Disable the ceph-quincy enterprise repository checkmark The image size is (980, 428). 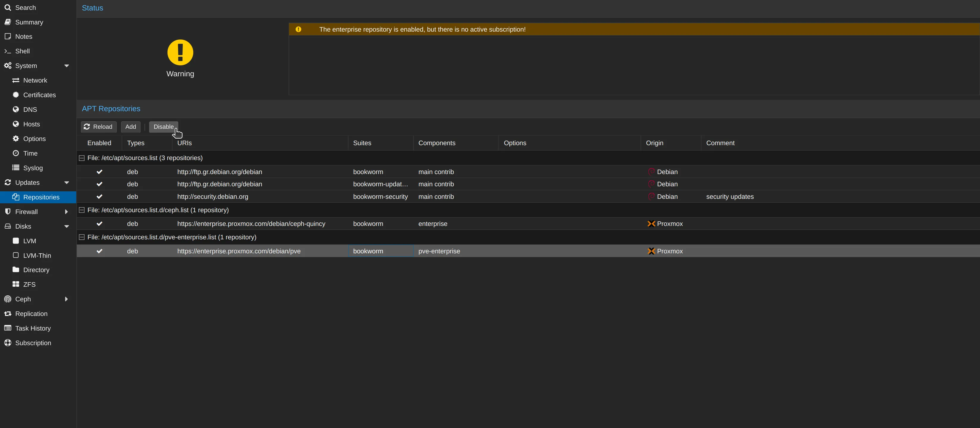[x=99, y=224]
